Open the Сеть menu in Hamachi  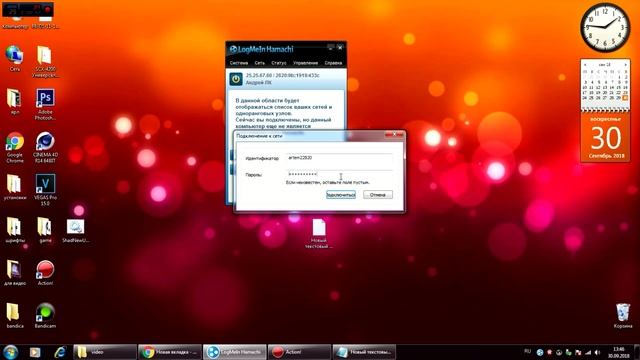pos(260,63)
